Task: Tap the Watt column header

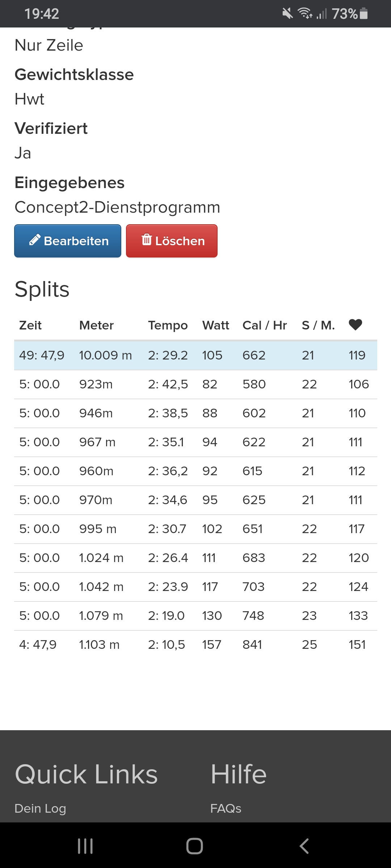Action: point(215,325)
